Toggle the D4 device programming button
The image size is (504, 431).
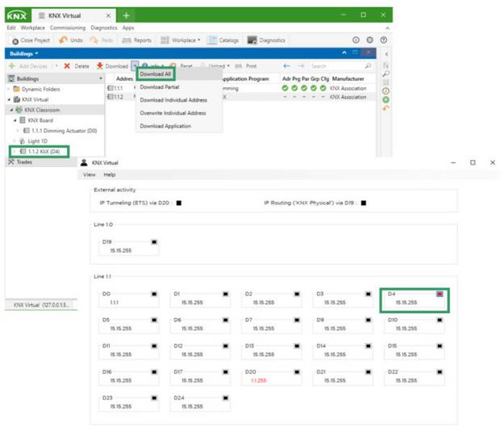(x=439, y=294)
